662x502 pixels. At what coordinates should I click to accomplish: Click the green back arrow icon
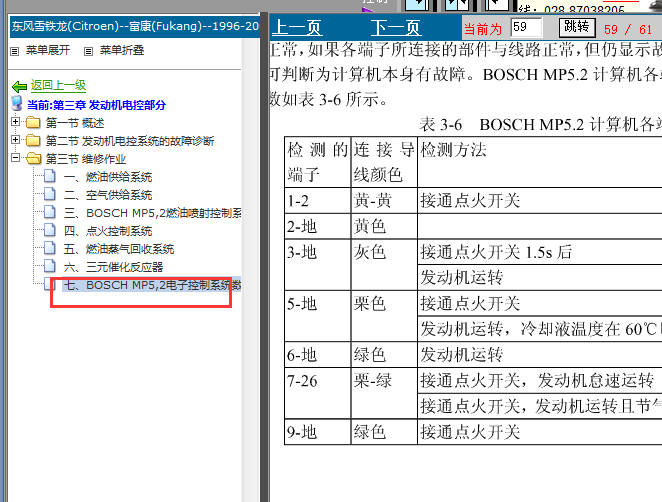coord(19,87)
